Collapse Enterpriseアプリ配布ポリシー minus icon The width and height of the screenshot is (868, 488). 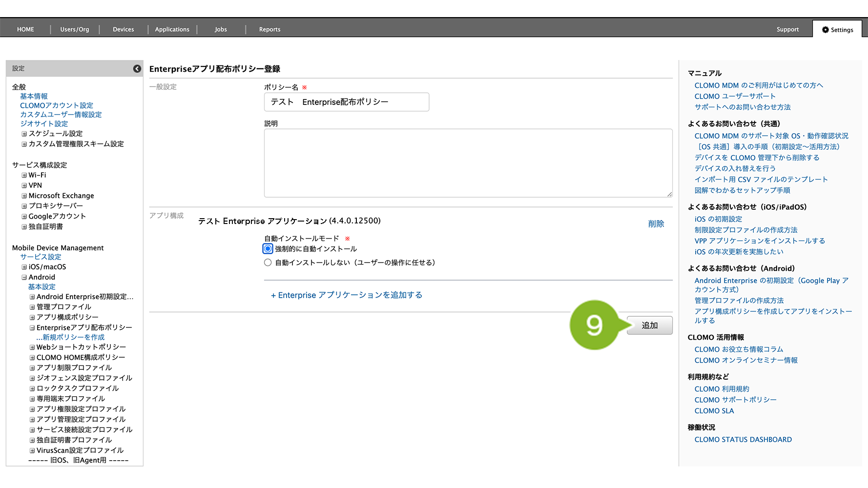[32, 328]
